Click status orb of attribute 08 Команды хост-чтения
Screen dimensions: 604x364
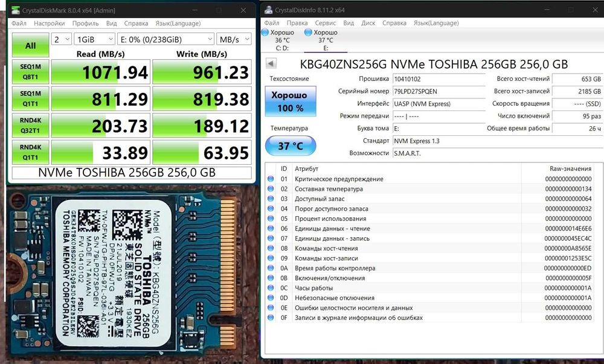pyautogui.click(x=271, y=249)
